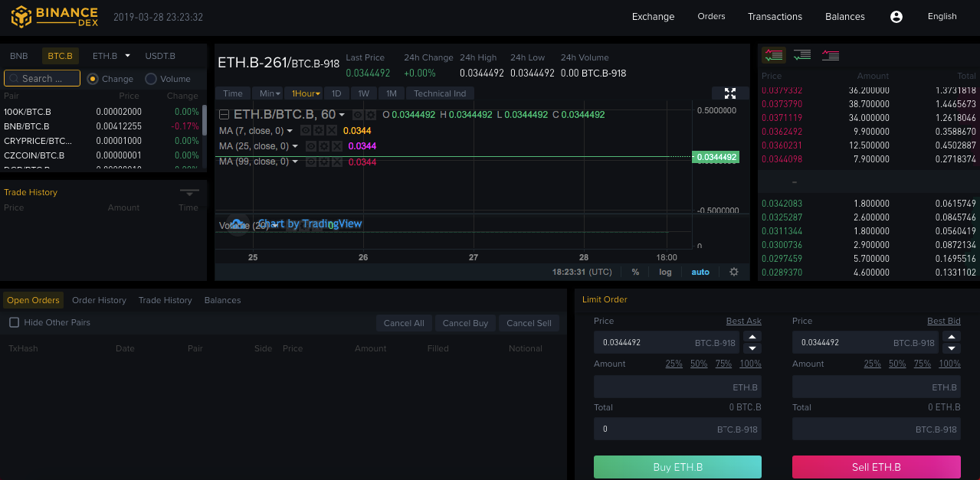
Task: Open the Technical Ind panel
Action: (440, 93)
